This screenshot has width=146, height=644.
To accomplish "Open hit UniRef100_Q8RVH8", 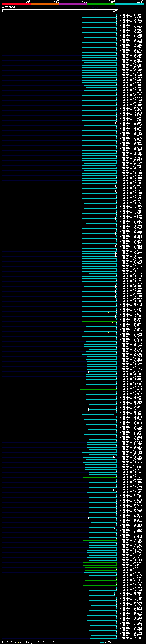I will 131,35.
